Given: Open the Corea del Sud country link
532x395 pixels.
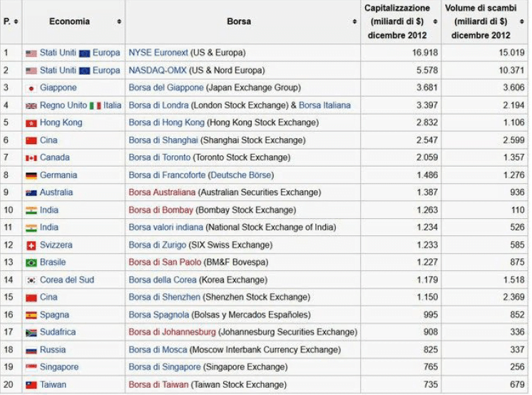Looking at the screenshot, I should pos(67,280).
